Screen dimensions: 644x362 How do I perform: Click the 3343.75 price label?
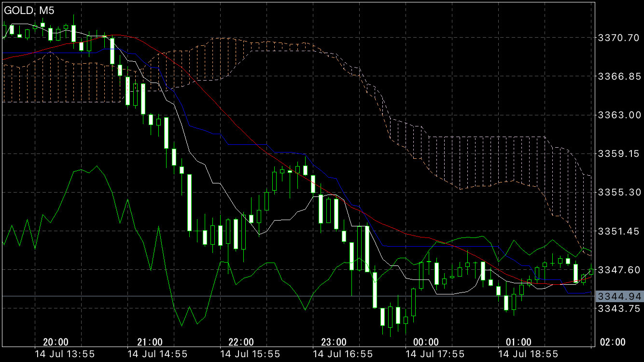click(x=619, y=308)
